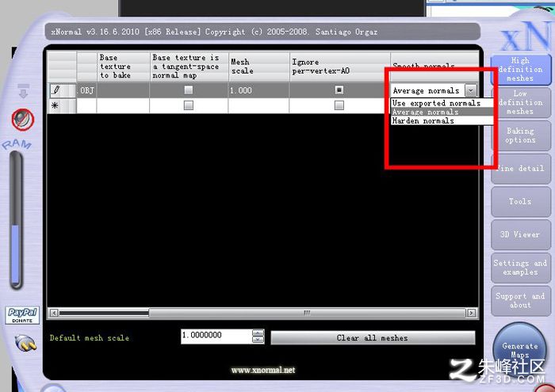Click the Mesh scale cell value 1.000
The image size is (555, 392).
click(258, 90)
